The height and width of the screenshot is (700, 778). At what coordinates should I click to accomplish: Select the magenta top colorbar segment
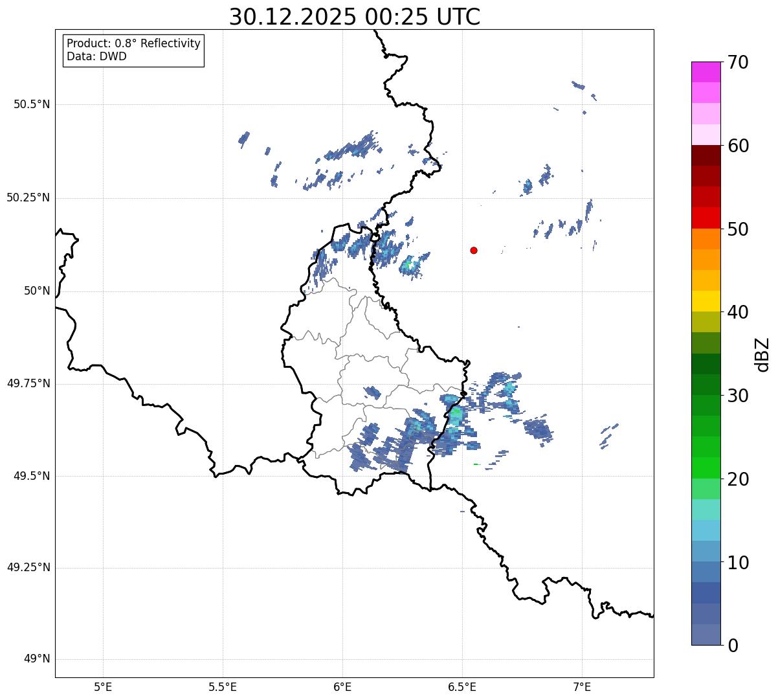[x=706, y=72]
